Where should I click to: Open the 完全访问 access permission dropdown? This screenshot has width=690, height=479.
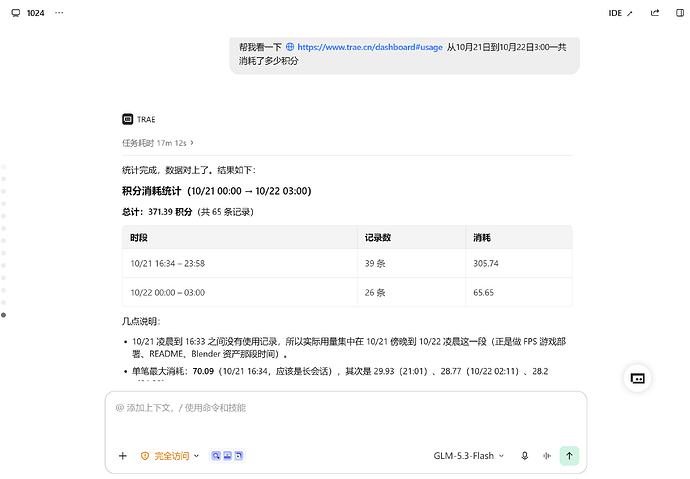(170, 456)
